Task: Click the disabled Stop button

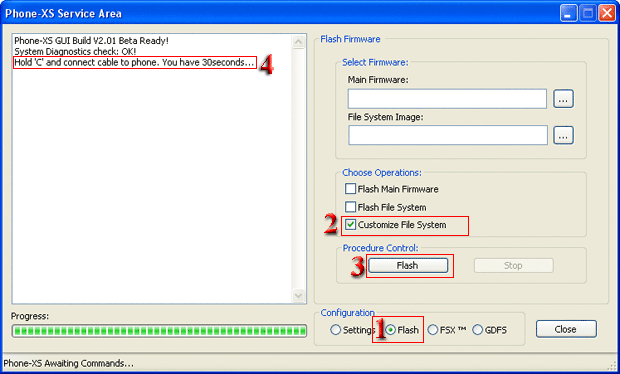Action: pos(514,266)
